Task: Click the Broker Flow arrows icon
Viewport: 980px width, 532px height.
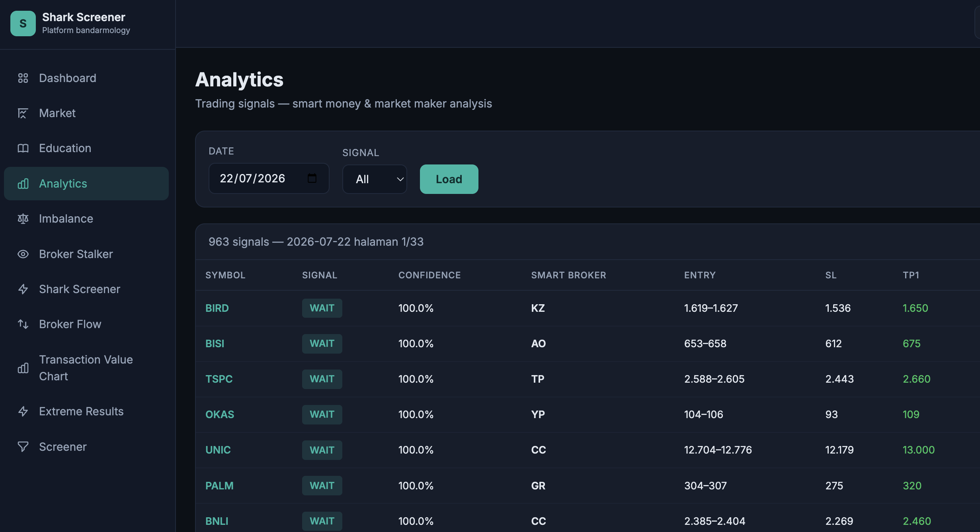Action: tap(23, 324)
